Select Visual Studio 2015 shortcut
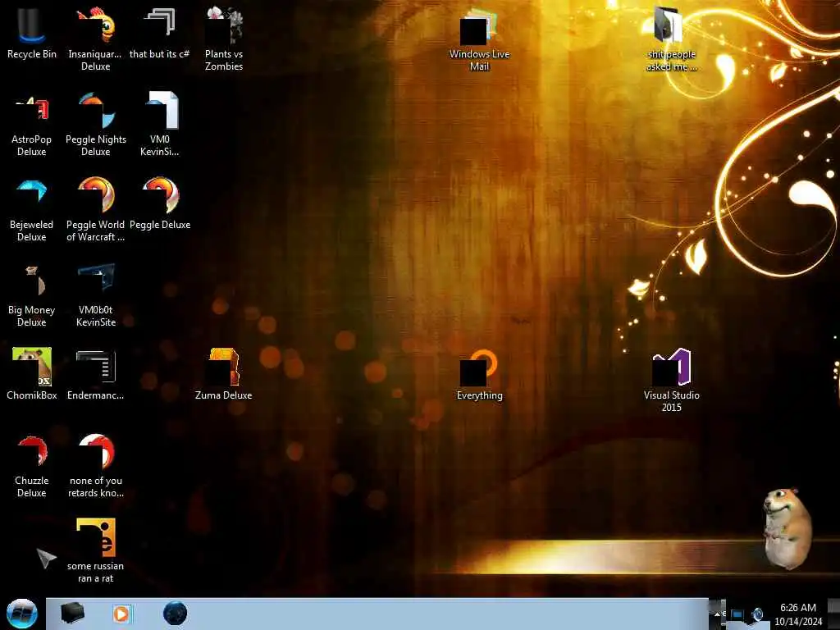The width and height of the screenshot is (840, 630). pos(671,381)
